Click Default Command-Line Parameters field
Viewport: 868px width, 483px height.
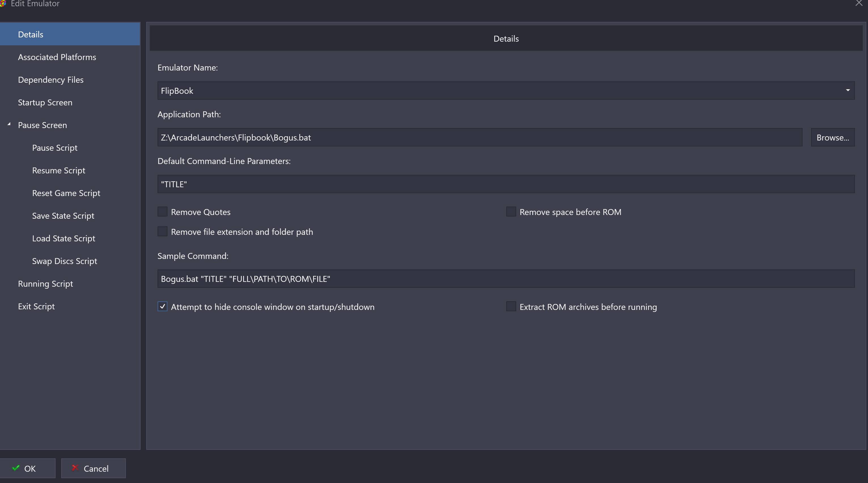506,184
